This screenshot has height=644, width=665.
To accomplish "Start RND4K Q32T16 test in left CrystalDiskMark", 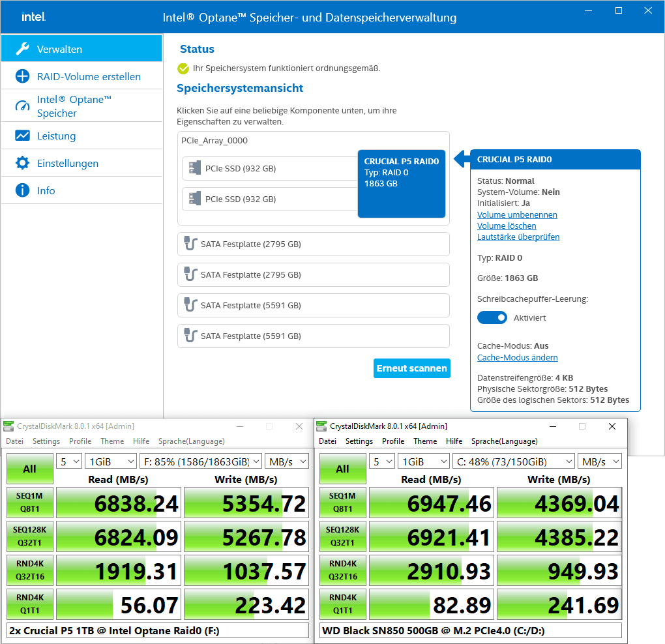I will pos(30,570).
